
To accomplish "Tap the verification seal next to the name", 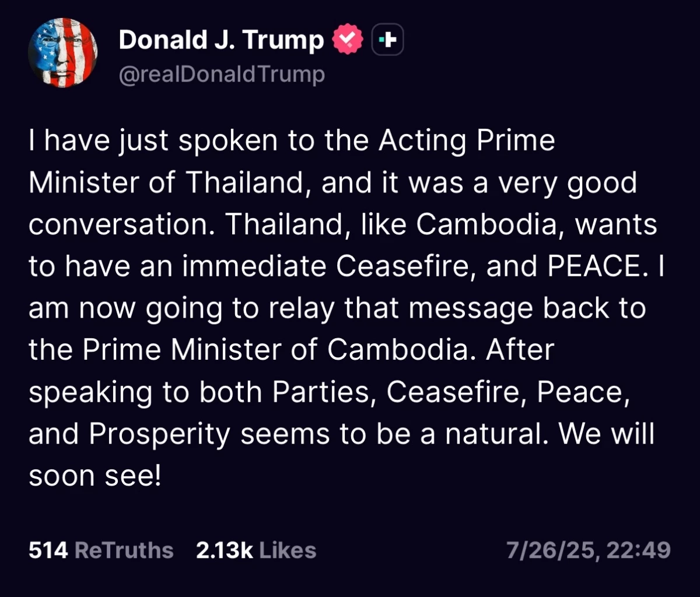I will coord(347,38).
